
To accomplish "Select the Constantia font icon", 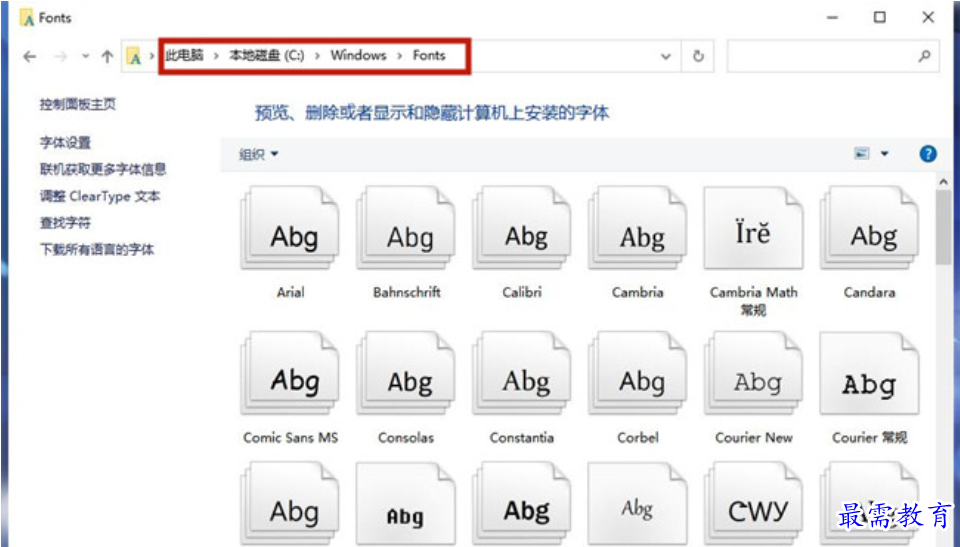I will [522, 373].
